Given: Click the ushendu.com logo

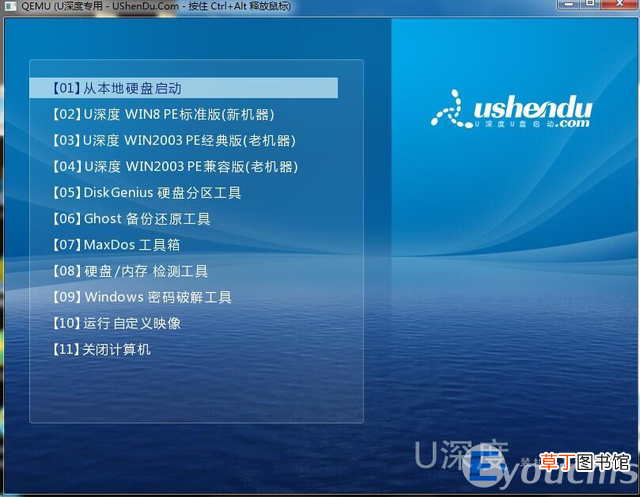Looking at the screenshot, I should point(511,109).
